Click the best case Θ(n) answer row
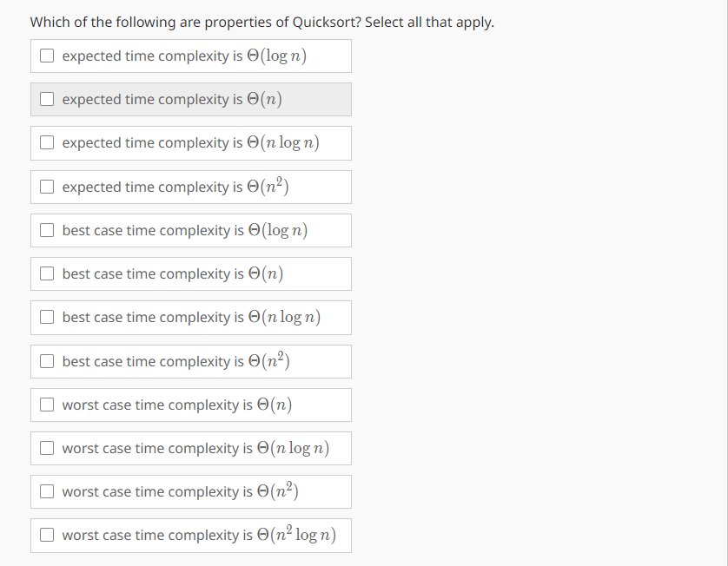The width and height of the screenshot is (728, 566). pyautogui.click(x=191, y=273)
